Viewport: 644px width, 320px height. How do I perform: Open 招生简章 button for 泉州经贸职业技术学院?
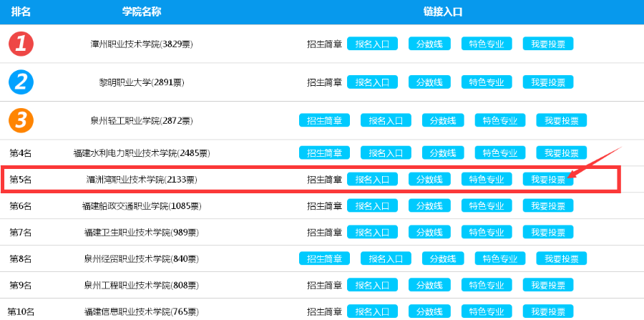pyautogui.click(x=324, y=258)
